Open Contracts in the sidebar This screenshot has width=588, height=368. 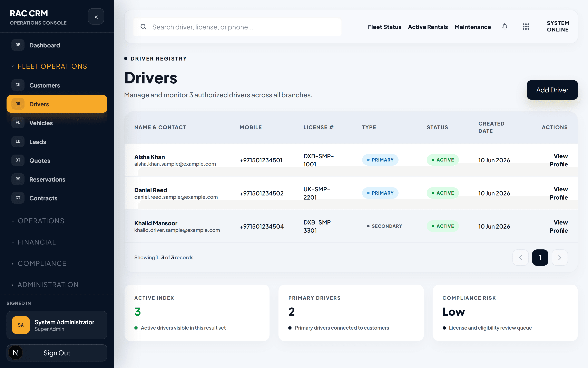coord(57,198)
